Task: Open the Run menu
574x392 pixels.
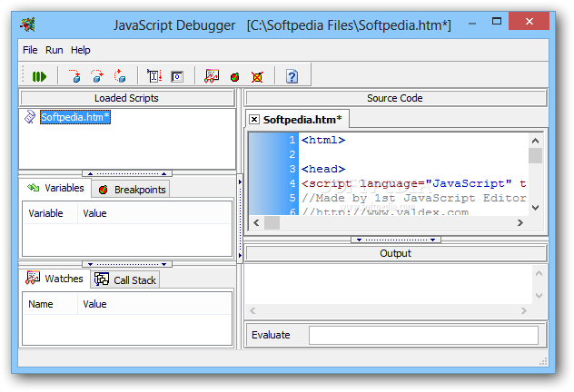Action: [x=54, y=50]
